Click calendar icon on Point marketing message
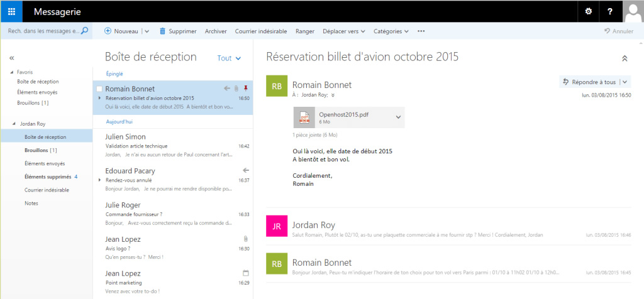644x299 pixels. (246, 273)
